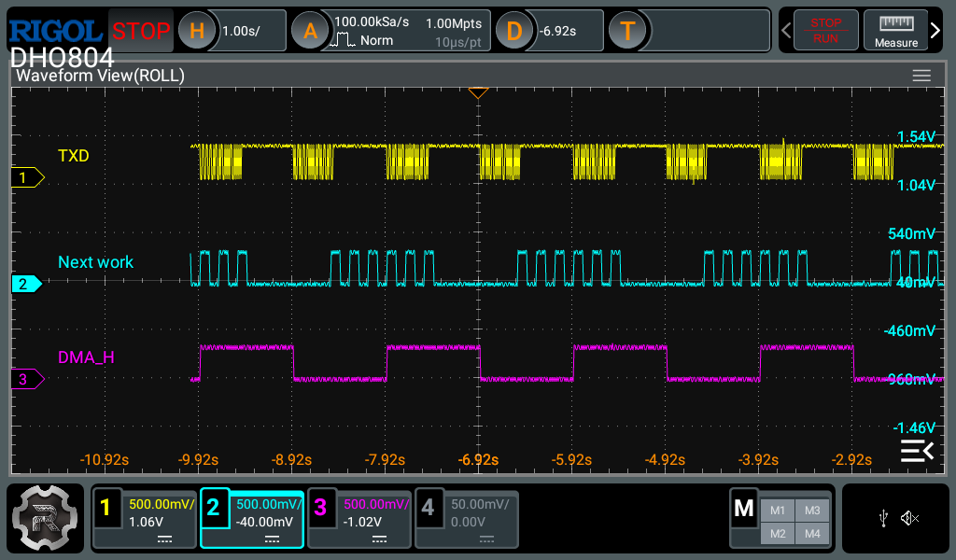Toggle channel 1 yellow settings box
The image size is (956, 560).
tap(144, 518)
